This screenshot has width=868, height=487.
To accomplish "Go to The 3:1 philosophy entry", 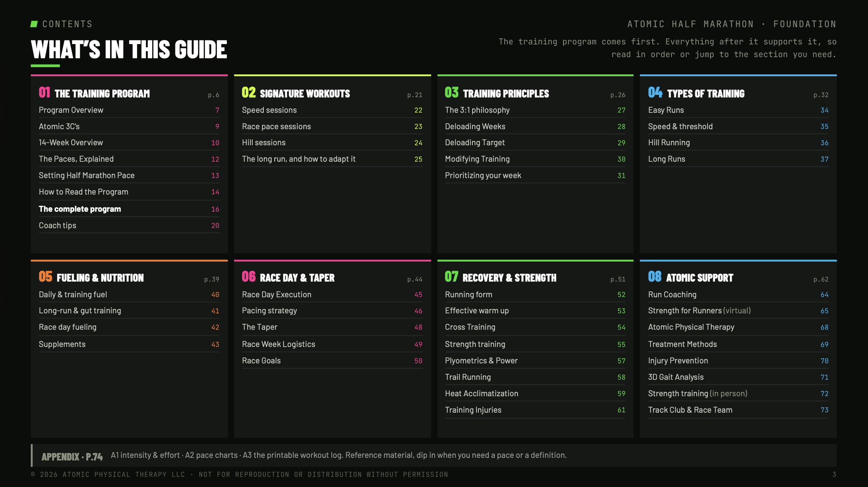I will (535, 110).
